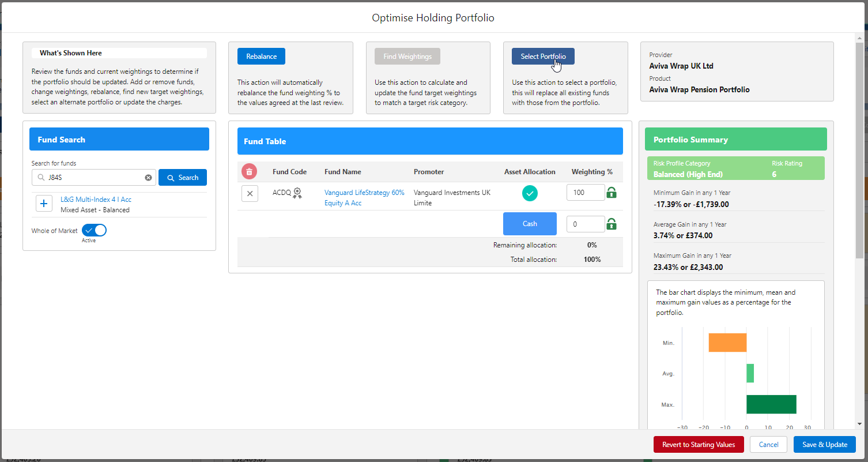Click the Weighting % column header
Image resolution: width=868 pixels, height=462 pixels.
(592, 172)
